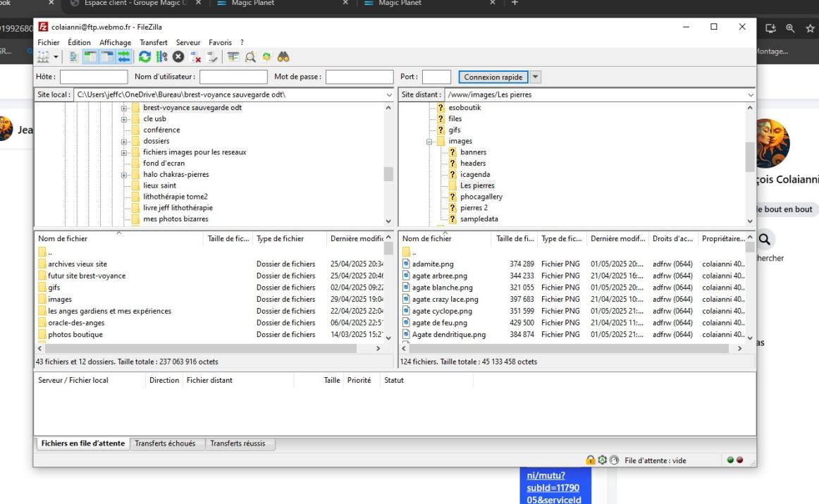The height and width of the screenshot is (504, 819).
Task: Open the Site distant path dropdown
Action: [x=751, y=94]
